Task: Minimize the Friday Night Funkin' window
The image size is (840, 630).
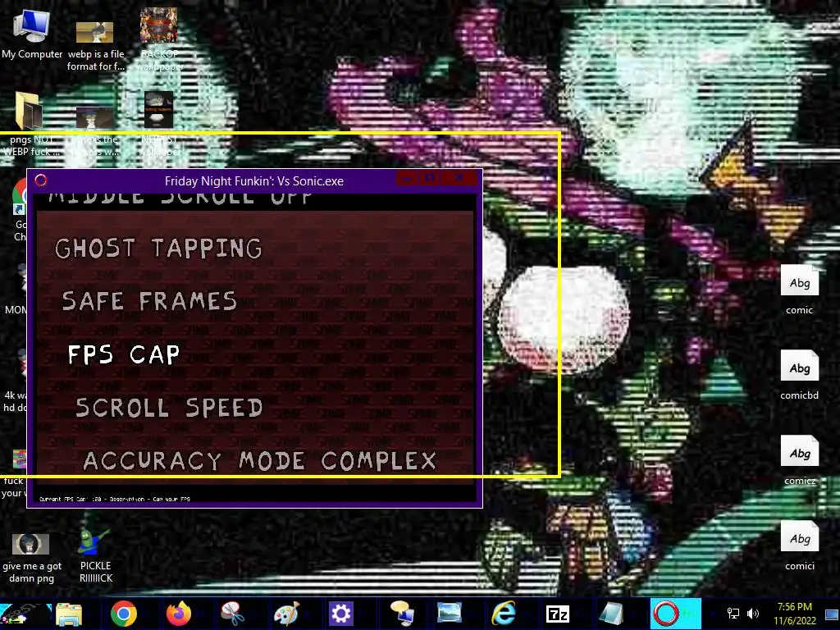Action: [407, 178]
